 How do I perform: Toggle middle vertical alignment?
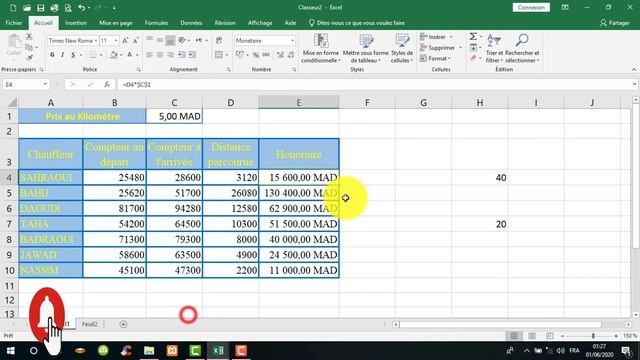pos(160,40)
